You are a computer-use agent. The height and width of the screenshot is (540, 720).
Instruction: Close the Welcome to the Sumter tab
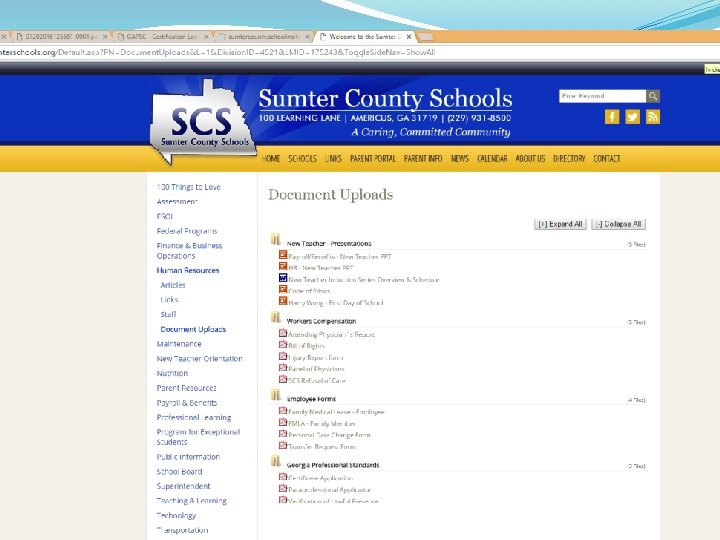click(x=409, y=36)
